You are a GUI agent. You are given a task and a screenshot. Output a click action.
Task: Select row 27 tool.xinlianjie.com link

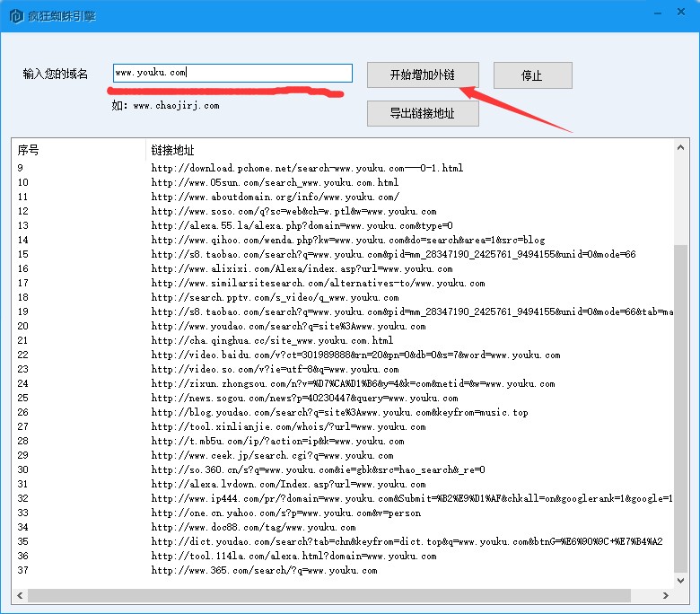[288, 426]
